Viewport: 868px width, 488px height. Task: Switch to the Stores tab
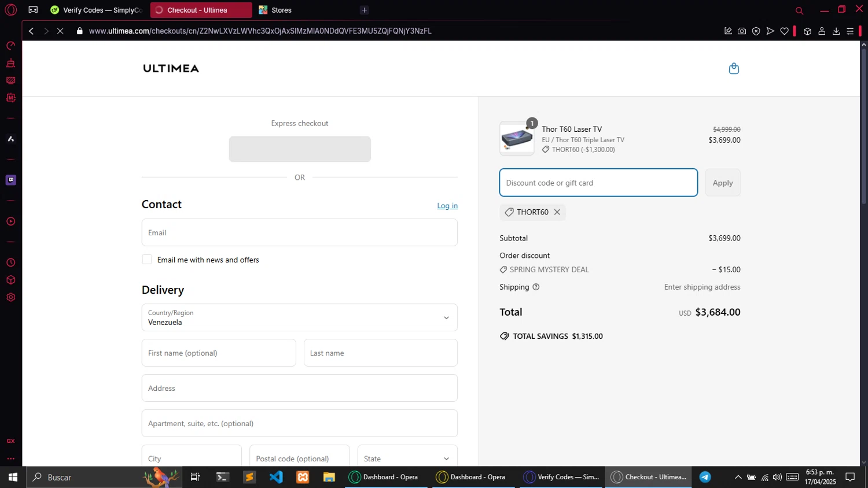[x=305, y=10]
